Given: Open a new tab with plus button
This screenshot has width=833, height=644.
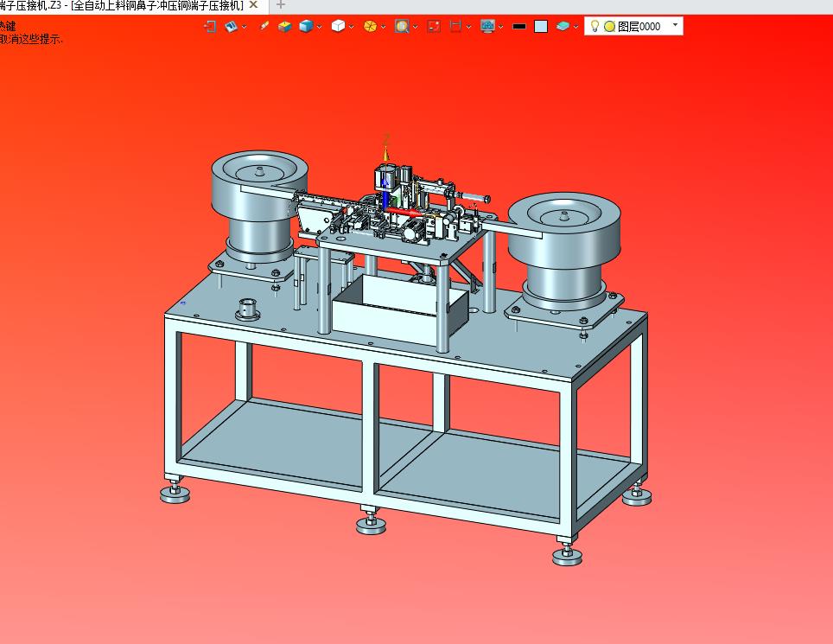Looking at the screenshot, I should pos(281,5).
